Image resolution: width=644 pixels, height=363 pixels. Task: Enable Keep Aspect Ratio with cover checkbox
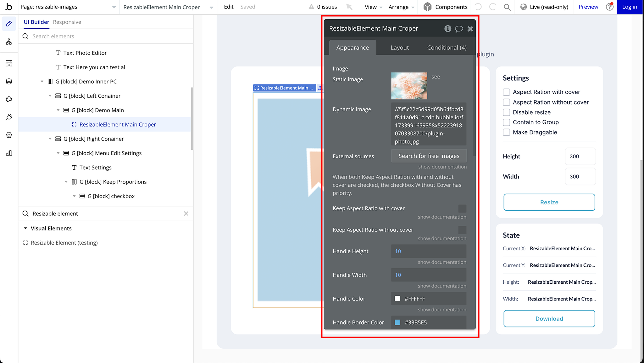pos(462,208)
